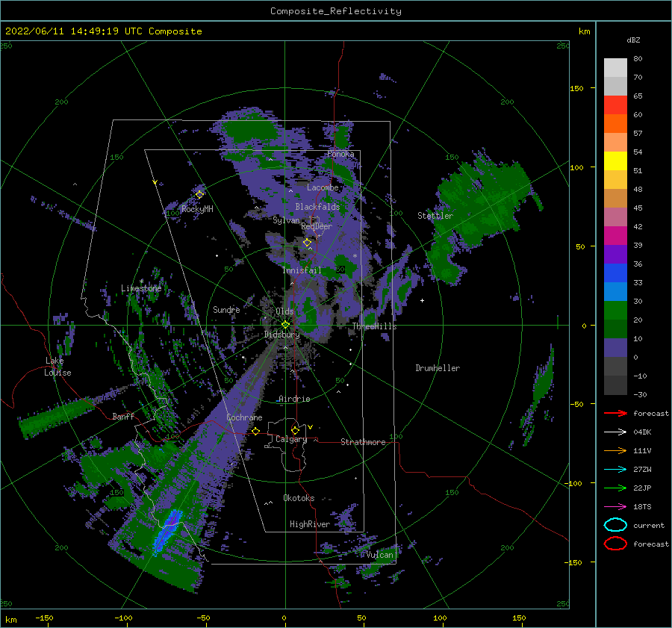This screenshot has width=672, height=628.
Task: Click the Blackfalds town label
Action: tap(317, 207)
